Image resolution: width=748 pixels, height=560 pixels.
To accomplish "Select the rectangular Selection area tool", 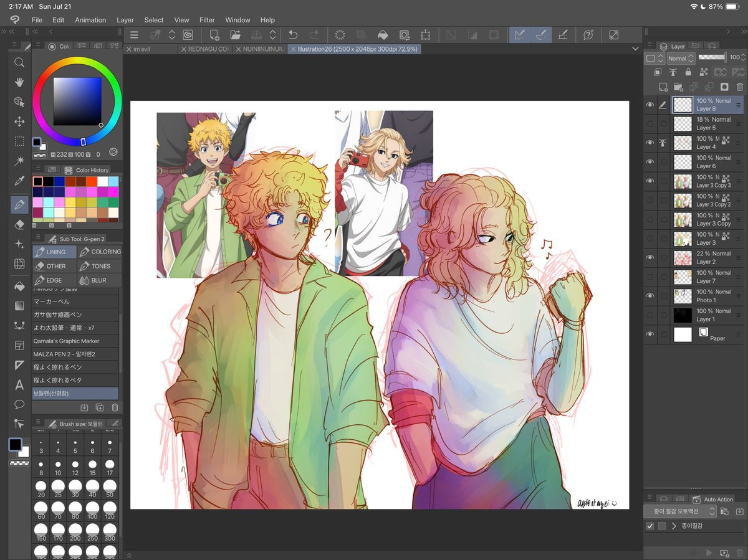I will pyautogui.click(x=19, y=141).
